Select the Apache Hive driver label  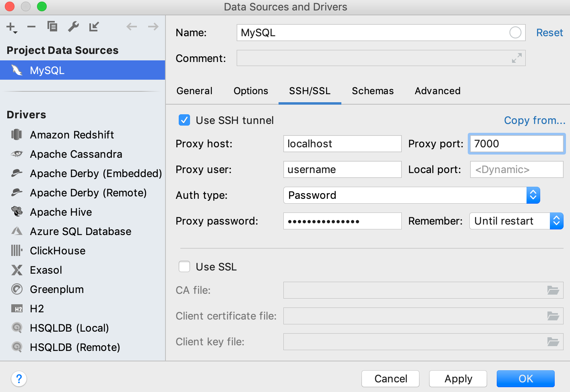(61, 212)
